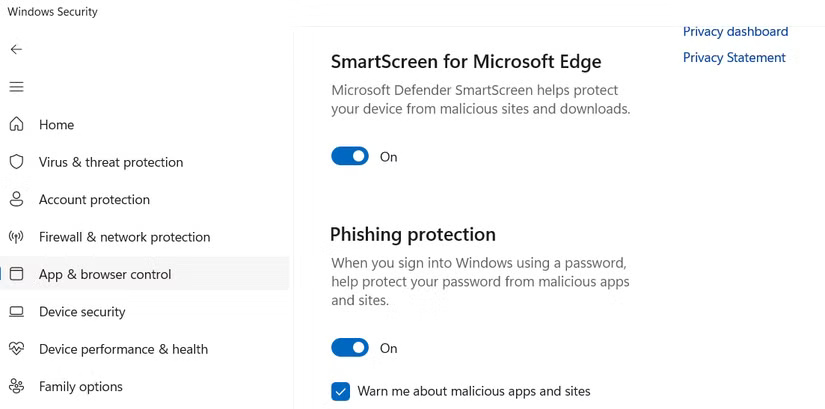Uncheck Warn me about malicious apps and sites
Image resolution: width=825 pixels, height=409 pixels.
(x=341, y=391)
